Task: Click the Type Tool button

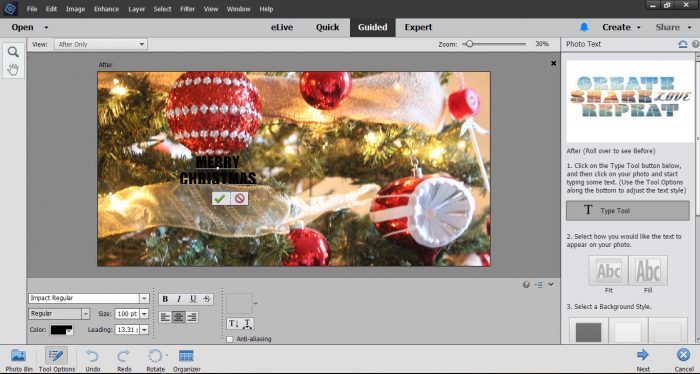Action: 628,211
